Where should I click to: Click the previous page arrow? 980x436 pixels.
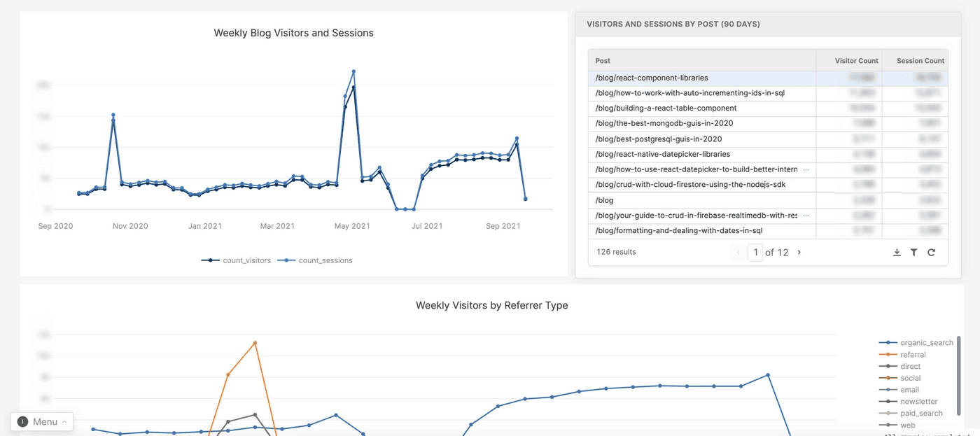click(x=738, y=252)
